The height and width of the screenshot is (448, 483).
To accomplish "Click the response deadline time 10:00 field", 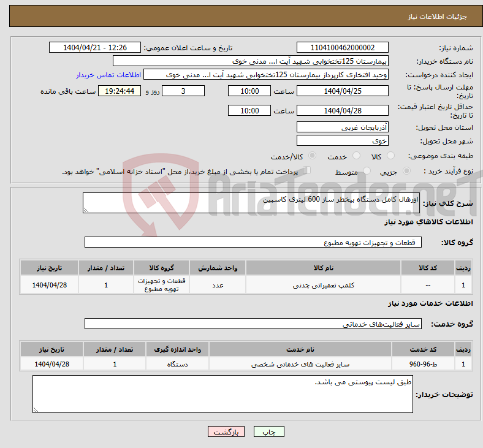I will pos(249,91).
